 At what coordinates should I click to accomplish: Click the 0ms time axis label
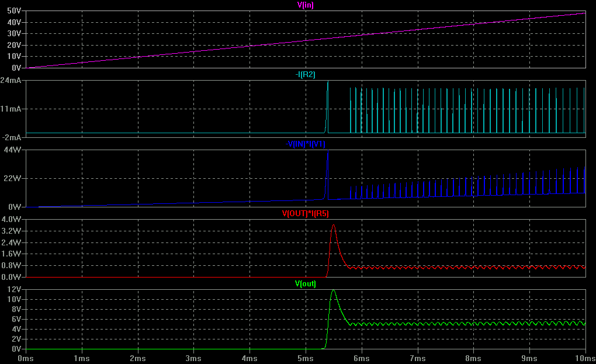(x=26, y=358)
